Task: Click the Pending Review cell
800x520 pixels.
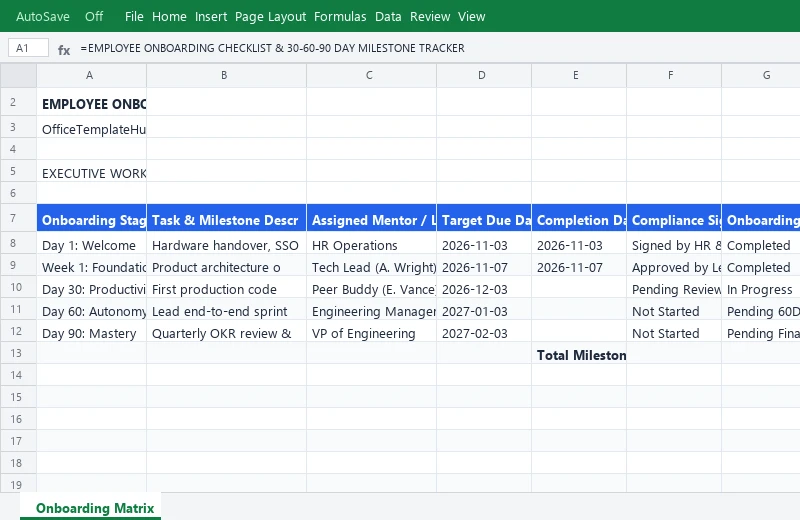Action: point(674,289)
